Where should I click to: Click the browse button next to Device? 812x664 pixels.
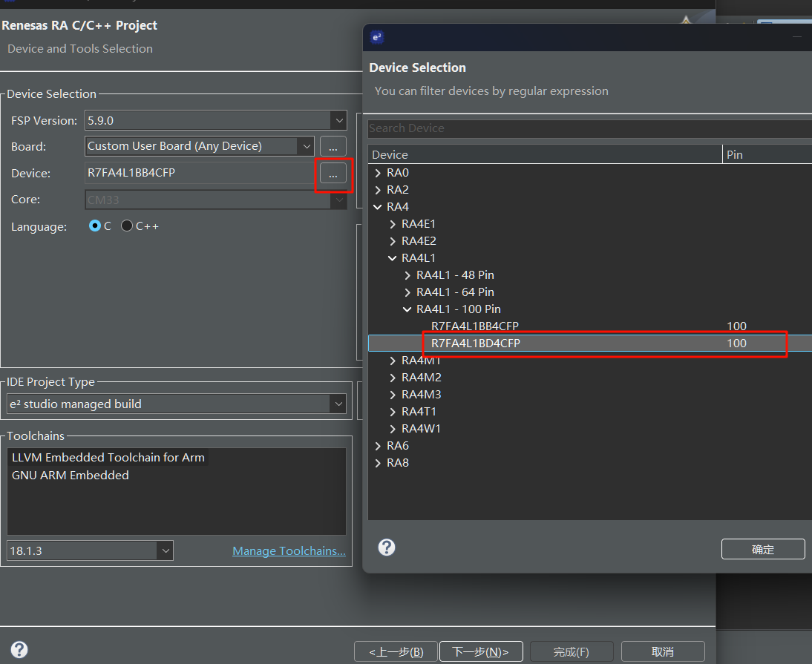pyautogui.click(x=333, y=174)
